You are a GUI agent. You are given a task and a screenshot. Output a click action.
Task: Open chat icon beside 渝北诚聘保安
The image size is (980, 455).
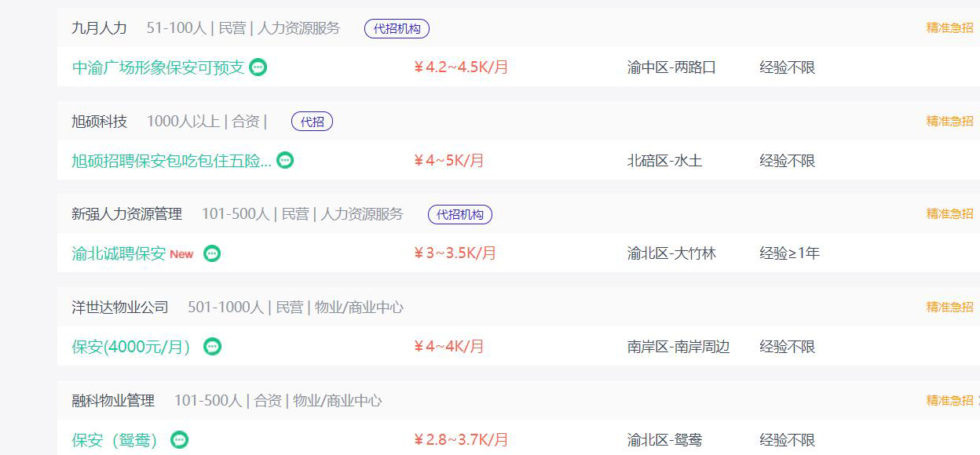click(x=212, y=253)
